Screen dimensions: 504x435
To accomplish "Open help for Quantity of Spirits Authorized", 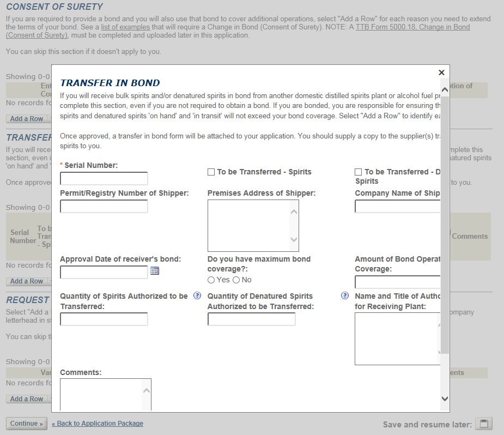I will click(197, 295).
